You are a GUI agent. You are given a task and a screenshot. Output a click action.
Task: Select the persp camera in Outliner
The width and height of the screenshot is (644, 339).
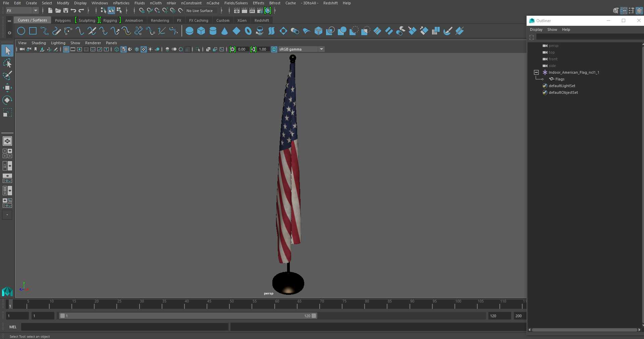pos(553,46)
